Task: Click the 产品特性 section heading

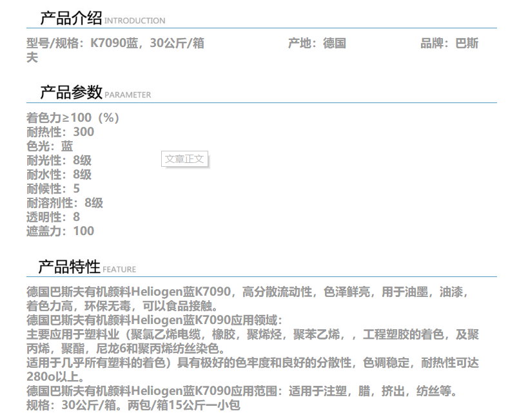Action: point(69,267)
